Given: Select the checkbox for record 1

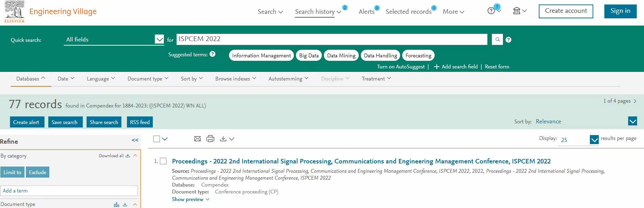Looking at the screenshot, I should pyautogui.click(x=163, y=161).
